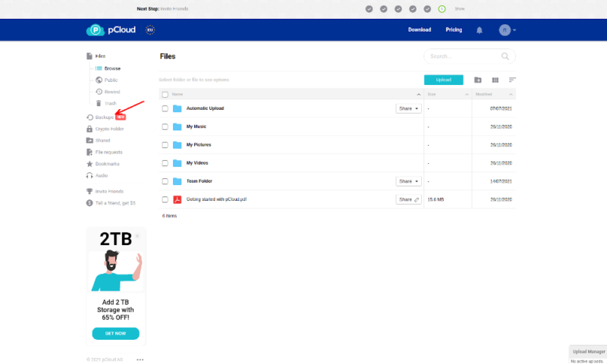Screen dimensions: 607x364
Task: Open the Pricing menu item
Action: pos(454,30)
